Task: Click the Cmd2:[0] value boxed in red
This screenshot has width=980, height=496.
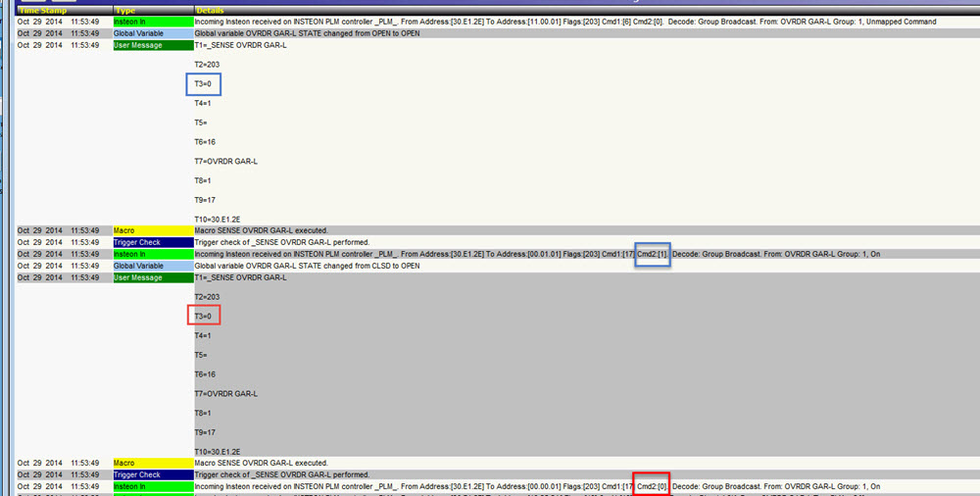Action: 653,486
